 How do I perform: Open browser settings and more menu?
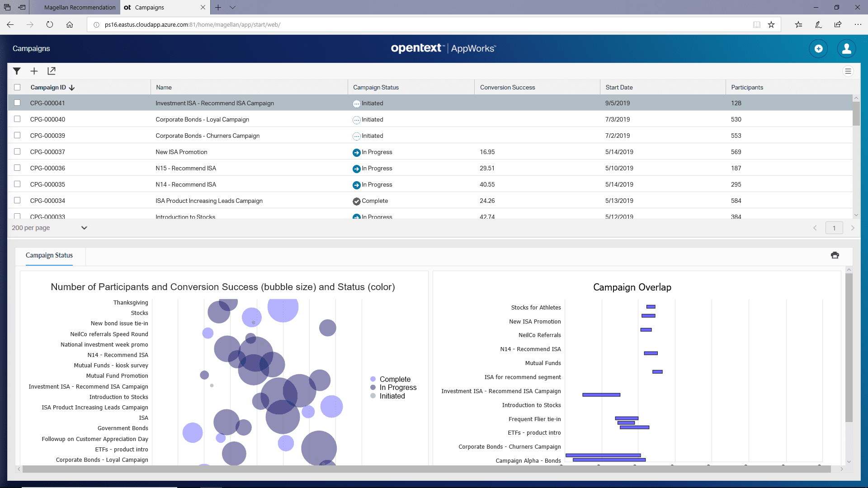click(x=858, y=25)
